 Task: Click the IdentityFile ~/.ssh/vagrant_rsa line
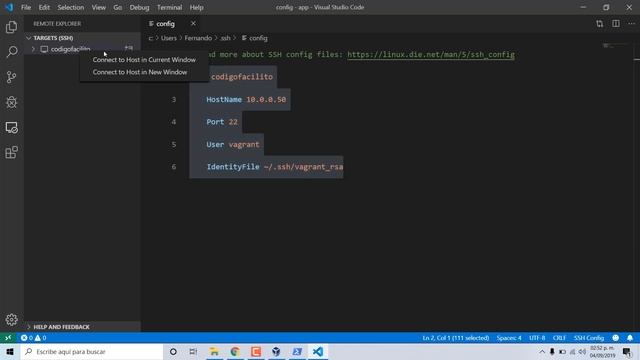click(x=275, y=167)
